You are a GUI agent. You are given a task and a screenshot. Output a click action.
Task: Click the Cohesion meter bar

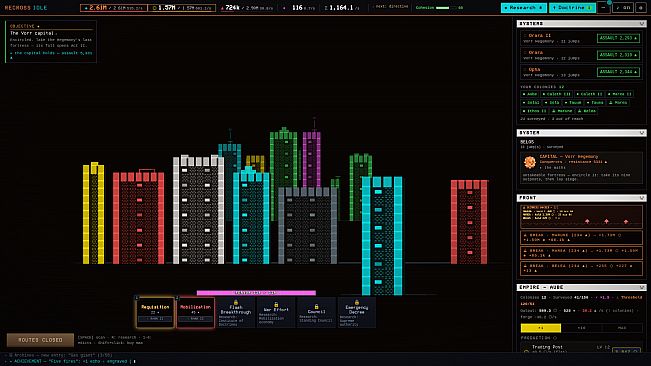point(445,7)
